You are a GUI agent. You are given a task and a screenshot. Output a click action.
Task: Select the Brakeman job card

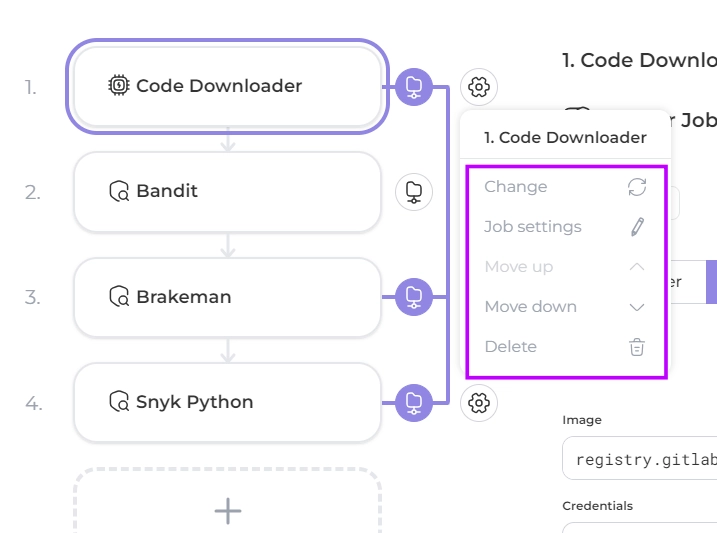pos(227,297)
